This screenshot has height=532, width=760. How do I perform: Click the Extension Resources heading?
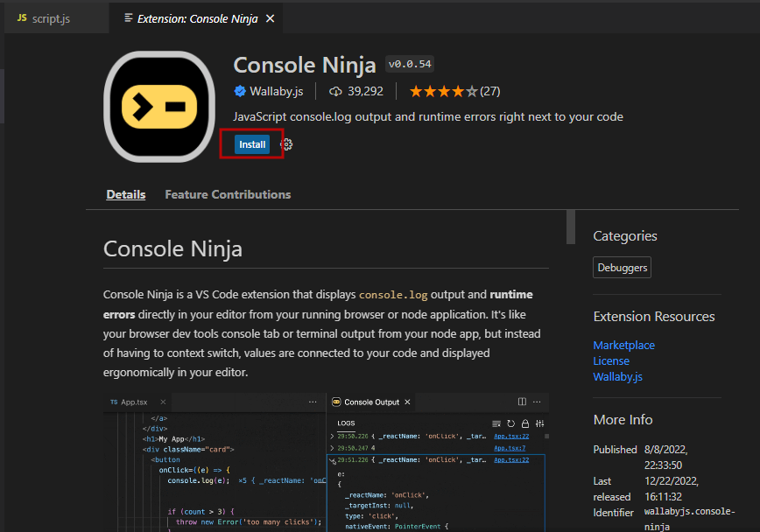click(x=654, y=317)
